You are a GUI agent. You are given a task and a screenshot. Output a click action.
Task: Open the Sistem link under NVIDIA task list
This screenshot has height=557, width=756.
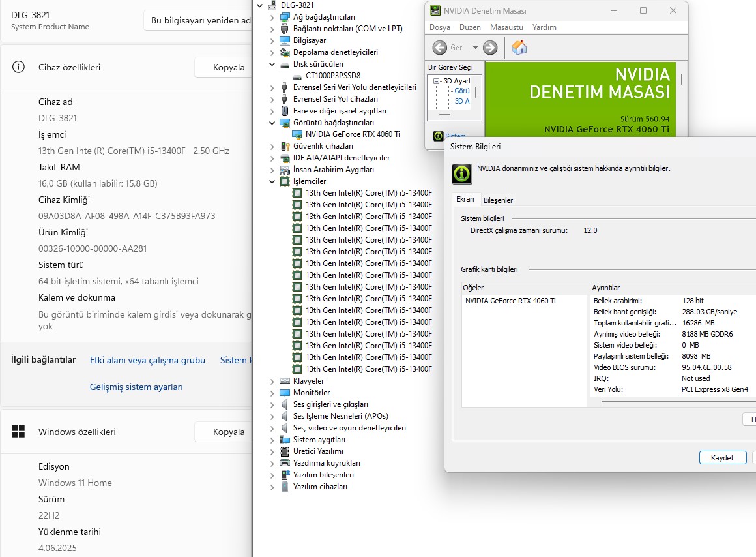click(455, 136)
